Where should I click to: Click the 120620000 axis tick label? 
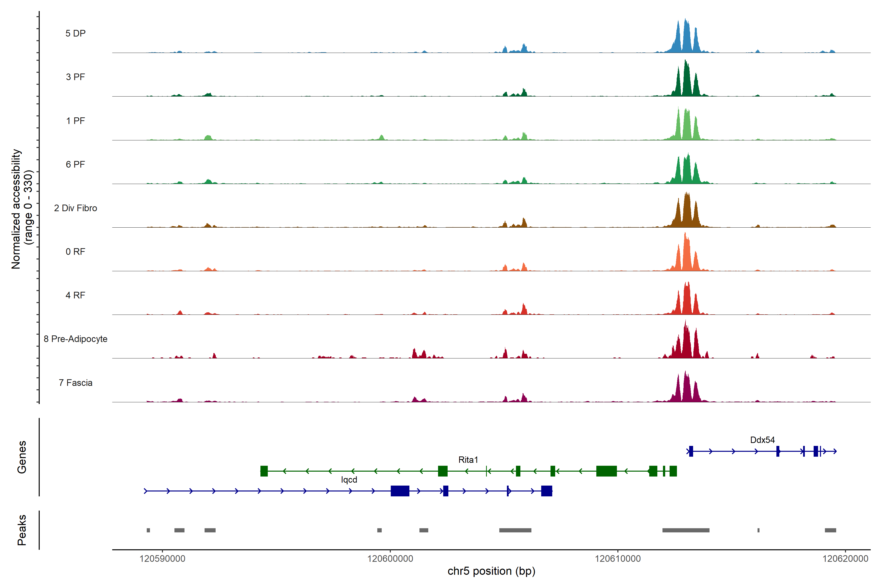[x=845, y=559]
